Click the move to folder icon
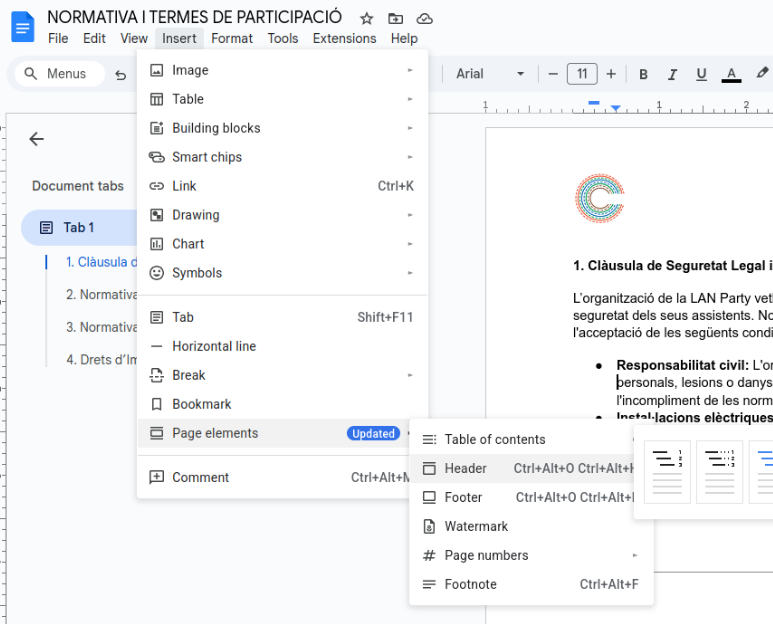The image size is (773, 624). click(396, 18)
